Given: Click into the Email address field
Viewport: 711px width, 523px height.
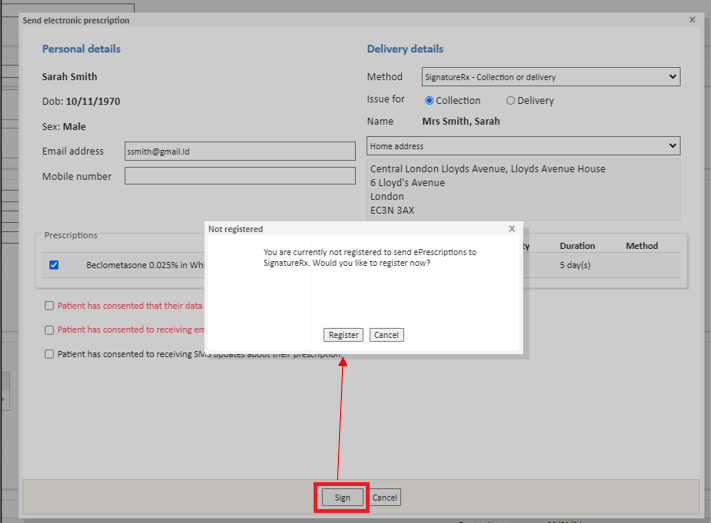Looking at the screenshot, I should [x=239, y=151].
